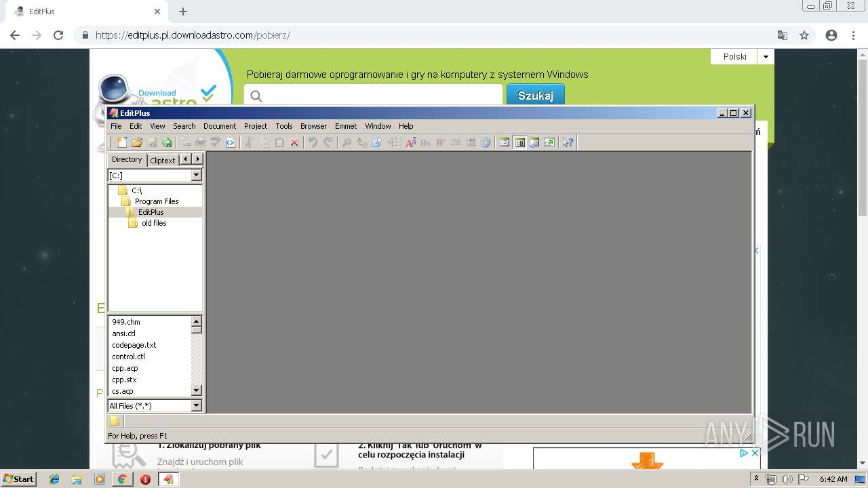The width and height of the screenshot is (868, 488).
Task: Select file cpp.acp in file list
Action: [125, 368]
